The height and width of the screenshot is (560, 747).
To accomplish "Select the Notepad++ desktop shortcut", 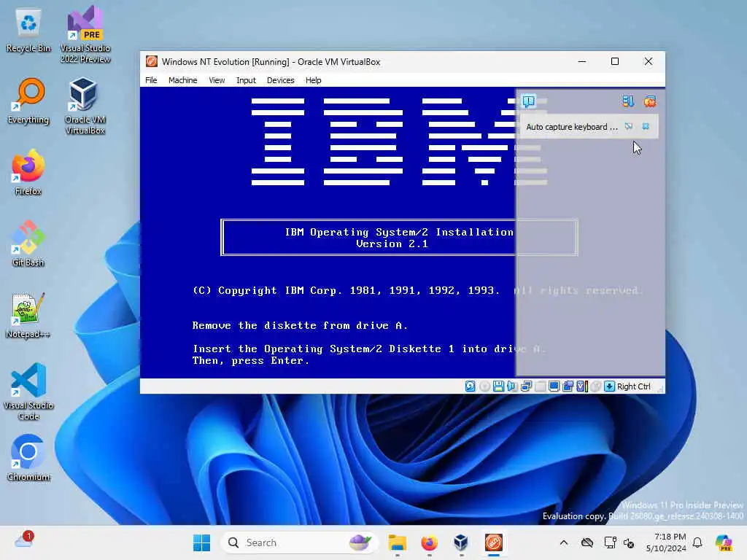I will click(28, 315).
